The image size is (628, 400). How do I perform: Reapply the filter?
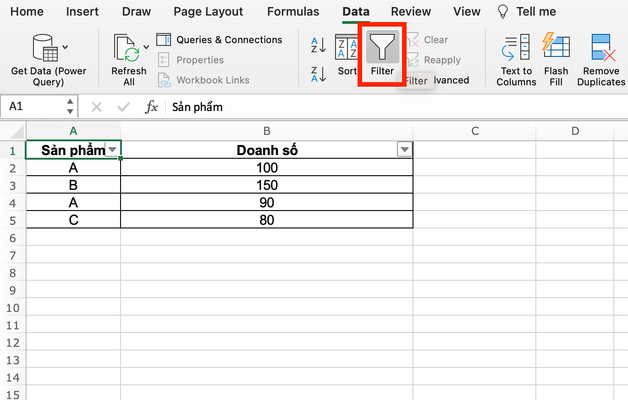tap(434, 60)
